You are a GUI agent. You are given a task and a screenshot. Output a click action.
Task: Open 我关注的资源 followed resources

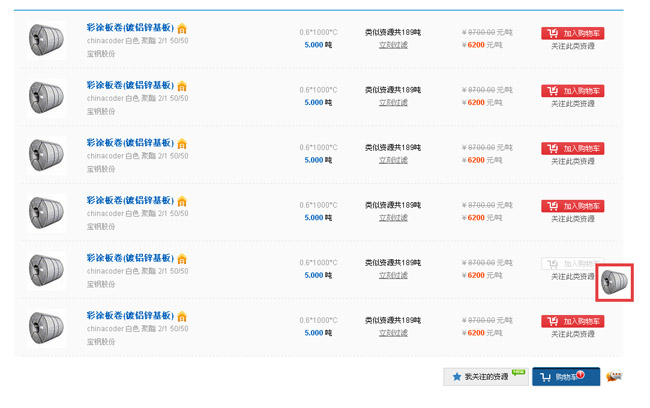(485, 377)
